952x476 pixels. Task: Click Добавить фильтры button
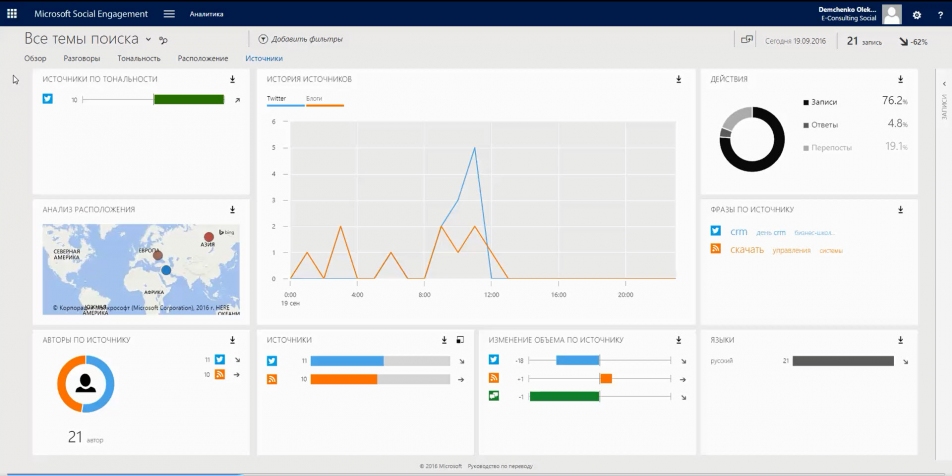(x=300, y=40)
